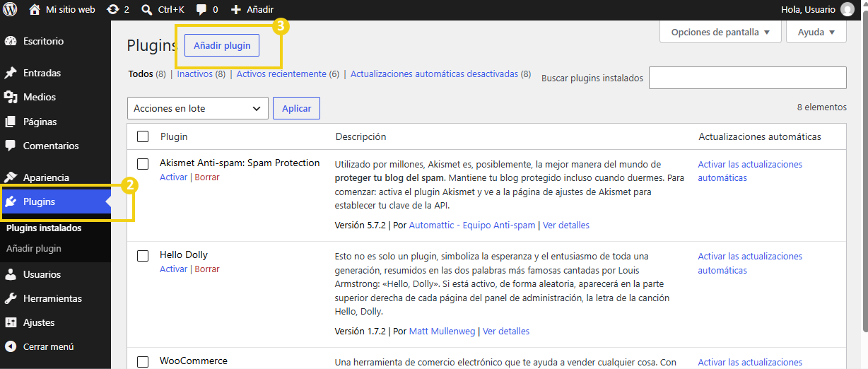This screenshot has width=868, height=369.
Task: Click the WordPress logo icon
Action: (x=10, y=9)
